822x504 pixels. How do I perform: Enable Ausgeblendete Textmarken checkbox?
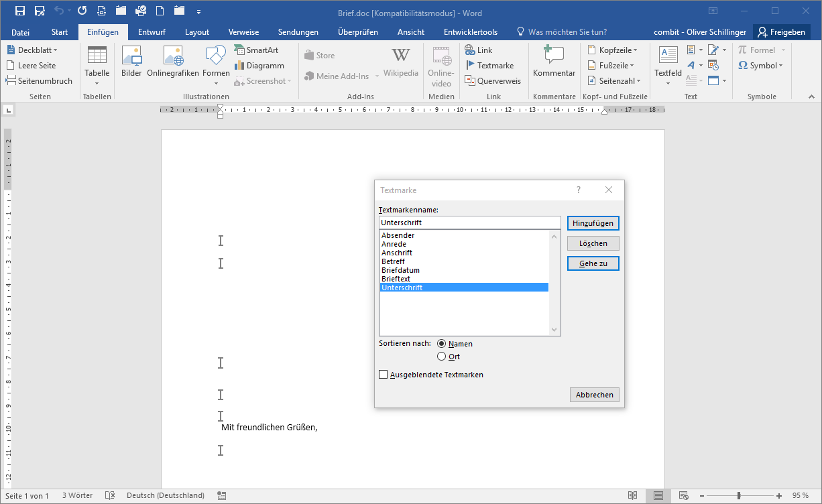tap(384, 375)
